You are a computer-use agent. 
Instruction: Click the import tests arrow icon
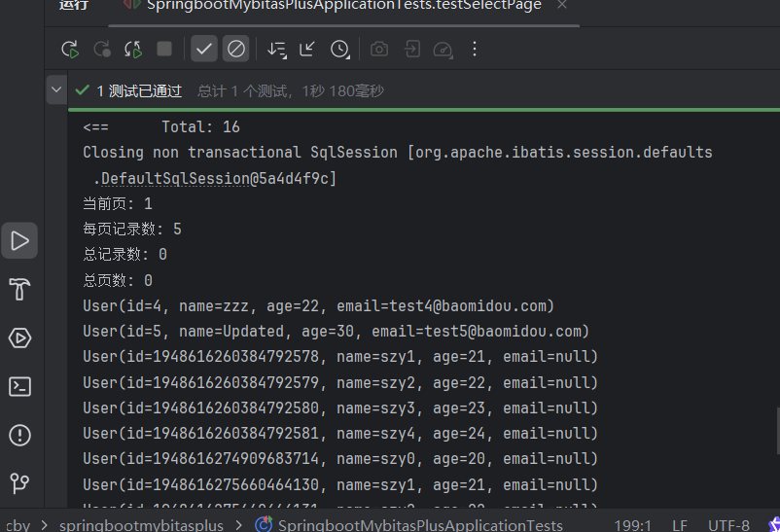click(412, 49)
